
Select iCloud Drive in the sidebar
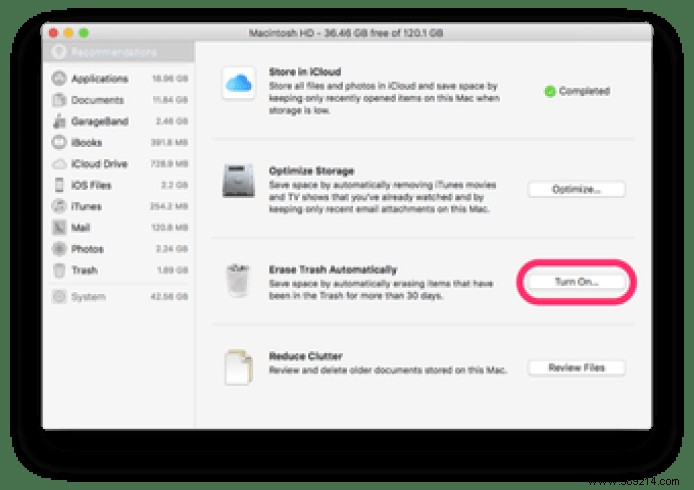tap(119, 164)
